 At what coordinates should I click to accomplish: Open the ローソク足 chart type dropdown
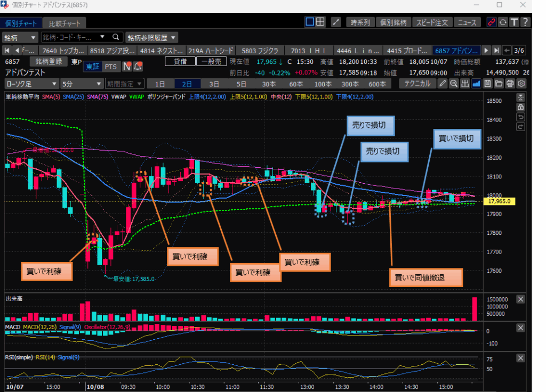pos(31,84)
